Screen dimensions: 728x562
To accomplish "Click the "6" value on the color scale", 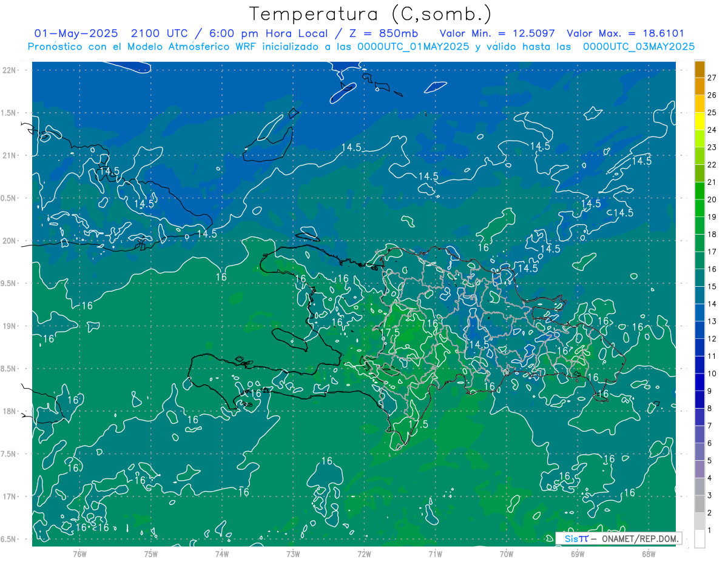I will click(x=710, y=443).
